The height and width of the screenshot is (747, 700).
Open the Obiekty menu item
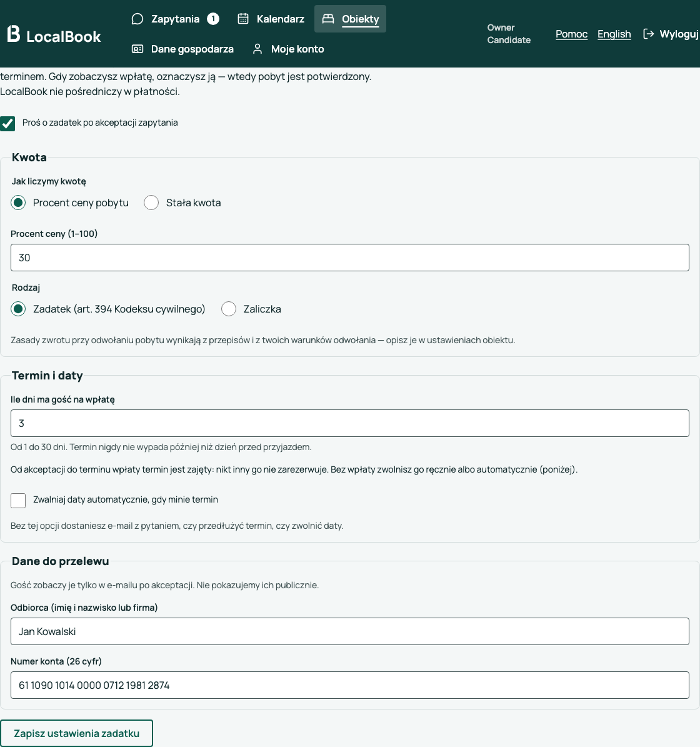click(x=350, y=19)
